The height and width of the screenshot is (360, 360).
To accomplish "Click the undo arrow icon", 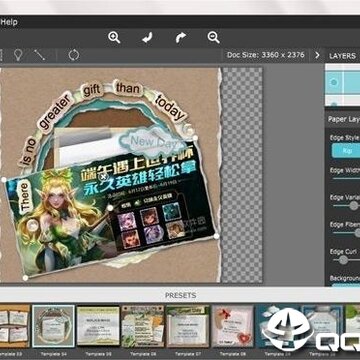I will 147,37.
